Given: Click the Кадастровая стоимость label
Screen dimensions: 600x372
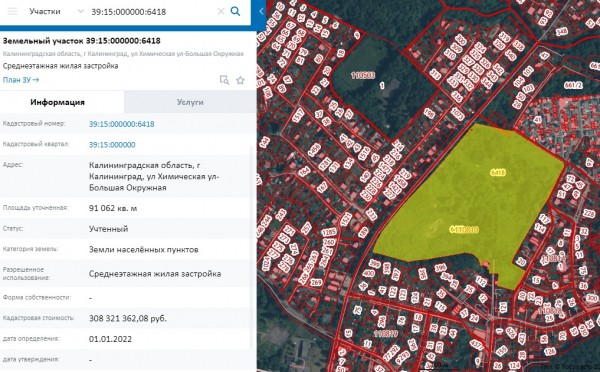Looking at the screenshot, I should tap(39, 318).
